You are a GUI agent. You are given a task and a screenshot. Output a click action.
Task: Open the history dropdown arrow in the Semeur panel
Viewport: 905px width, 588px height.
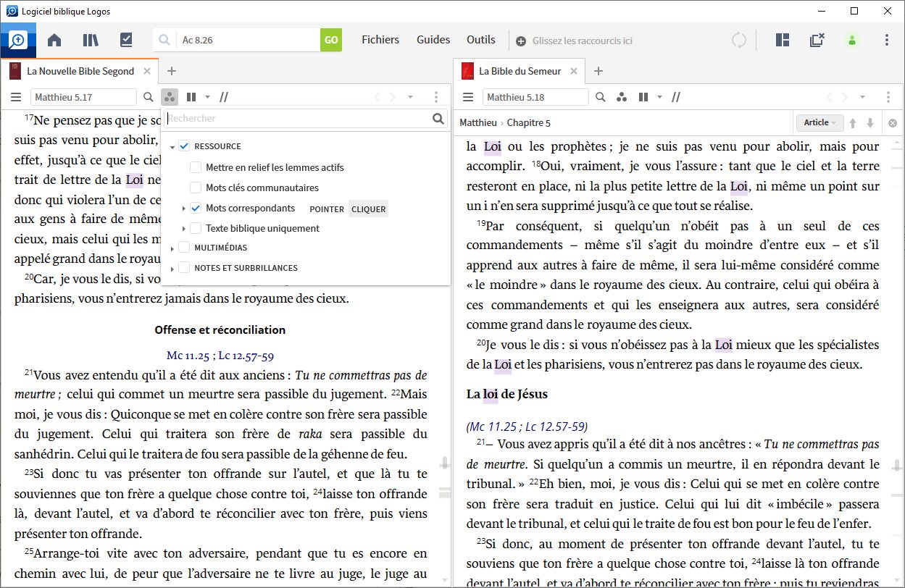pyautogui.click(x=862, y=97)
